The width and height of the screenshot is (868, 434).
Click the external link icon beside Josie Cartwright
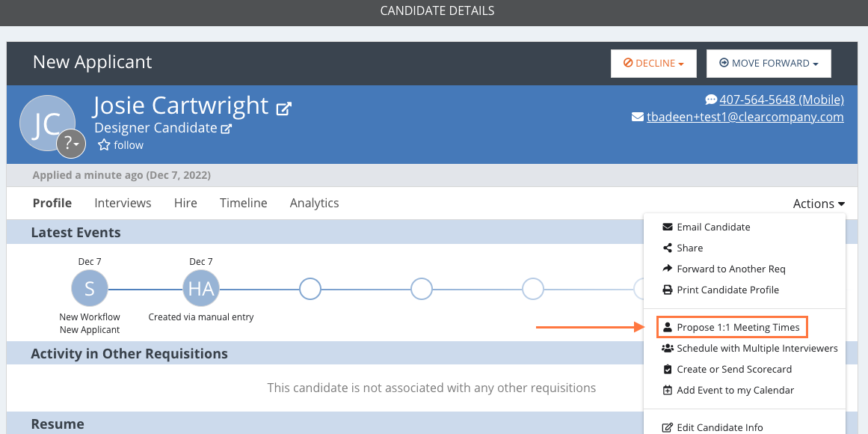[284, 108]
